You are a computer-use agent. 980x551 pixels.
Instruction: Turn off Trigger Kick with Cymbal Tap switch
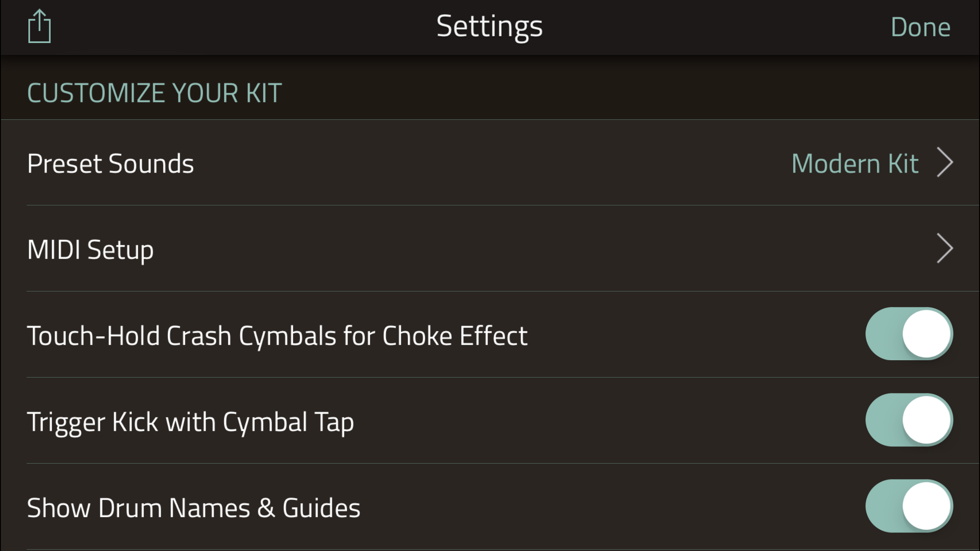[909, 420]
